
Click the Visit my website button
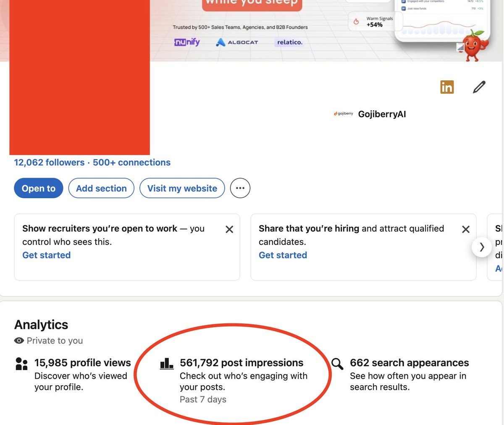click(182, 188)
